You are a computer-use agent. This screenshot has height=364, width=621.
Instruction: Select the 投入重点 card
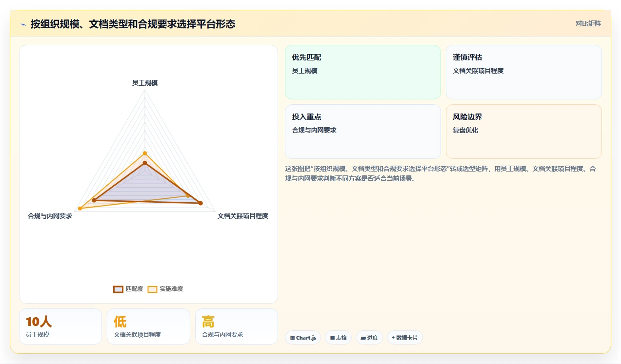(x=362, y=132)
